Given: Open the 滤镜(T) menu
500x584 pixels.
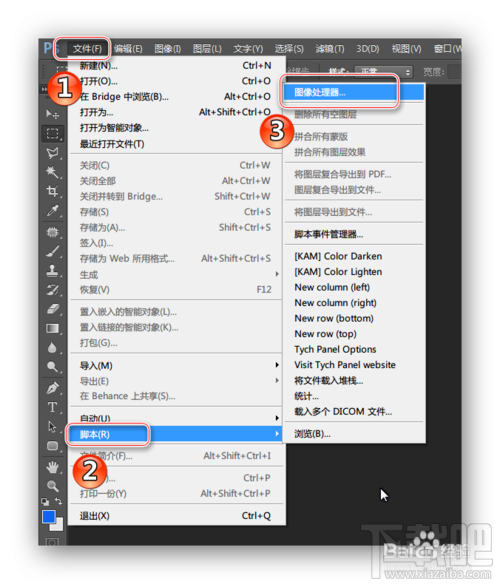Looking at the screenshot, I should click(x=330, y=49).
